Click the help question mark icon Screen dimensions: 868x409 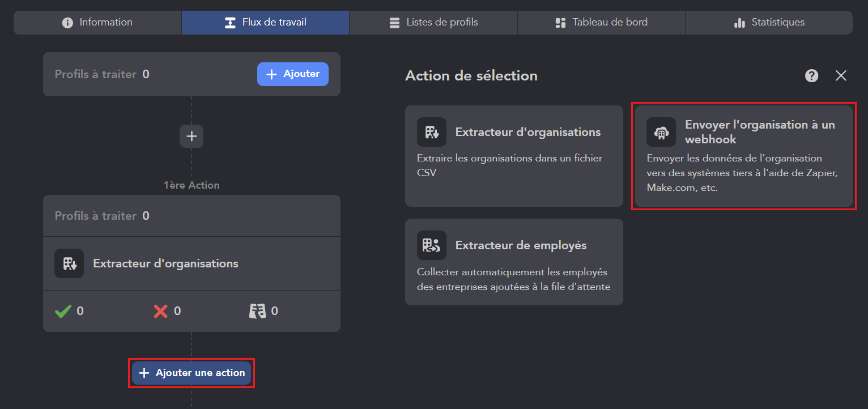coord(811,76)
